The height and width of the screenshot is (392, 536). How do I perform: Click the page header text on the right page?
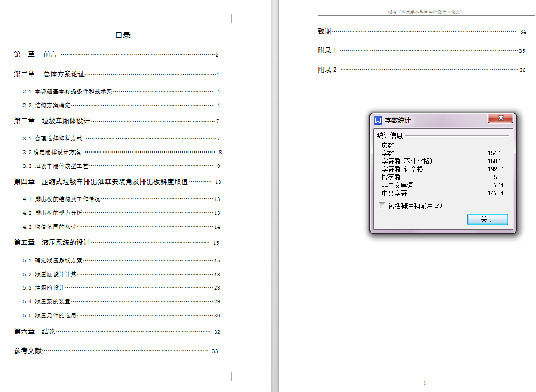coord(425,12)
